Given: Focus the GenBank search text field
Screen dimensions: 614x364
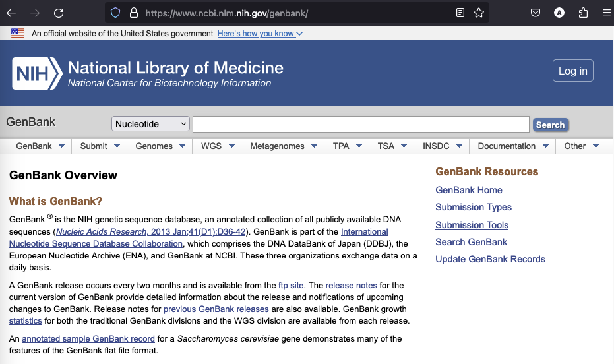Looking at the screenshot, I should [x=361, y=125].
